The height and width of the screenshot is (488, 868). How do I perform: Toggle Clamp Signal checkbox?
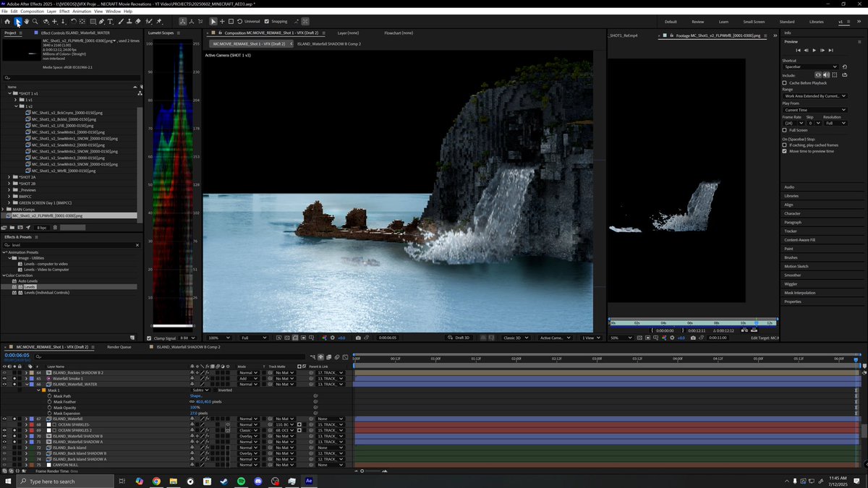[150, 338]
